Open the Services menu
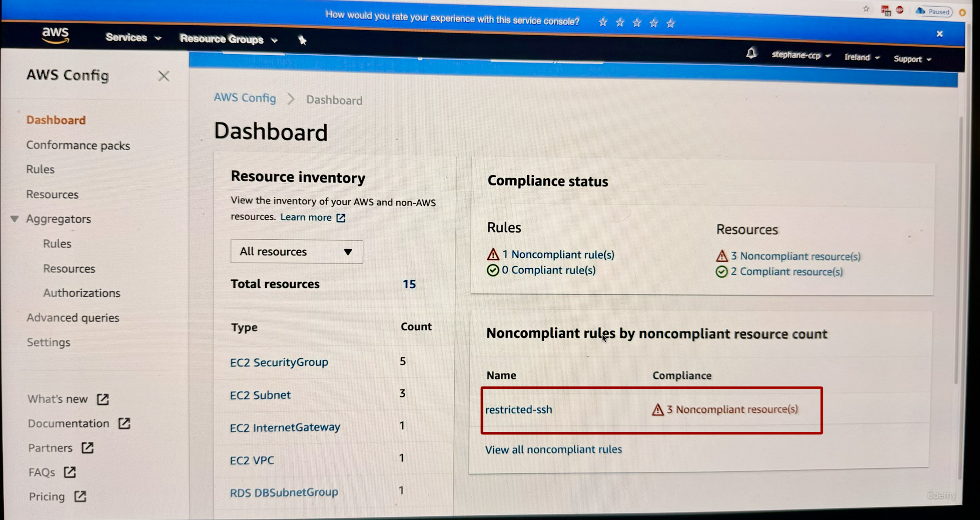 (133, 38)
